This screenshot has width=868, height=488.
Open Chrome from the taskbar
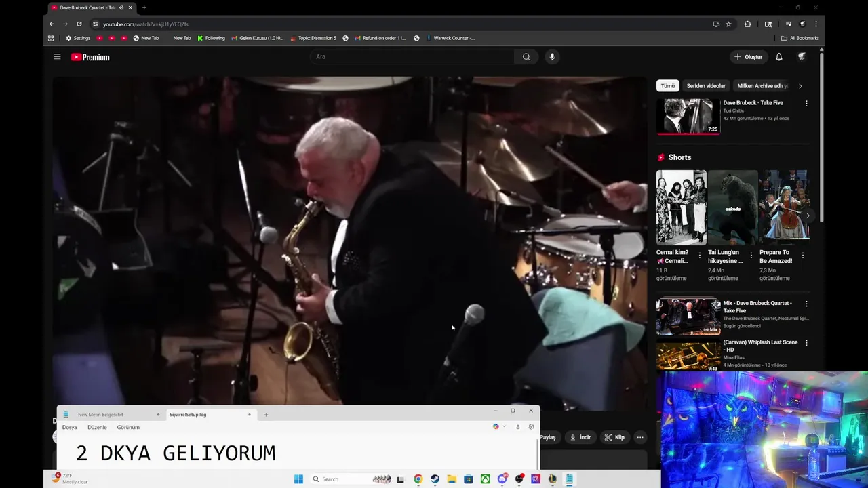coord(418,479)
